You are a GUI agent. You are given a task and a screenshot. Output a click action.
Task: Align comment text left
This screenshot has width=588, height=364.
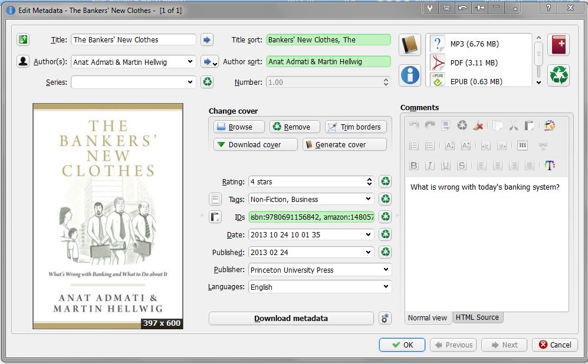482,165
